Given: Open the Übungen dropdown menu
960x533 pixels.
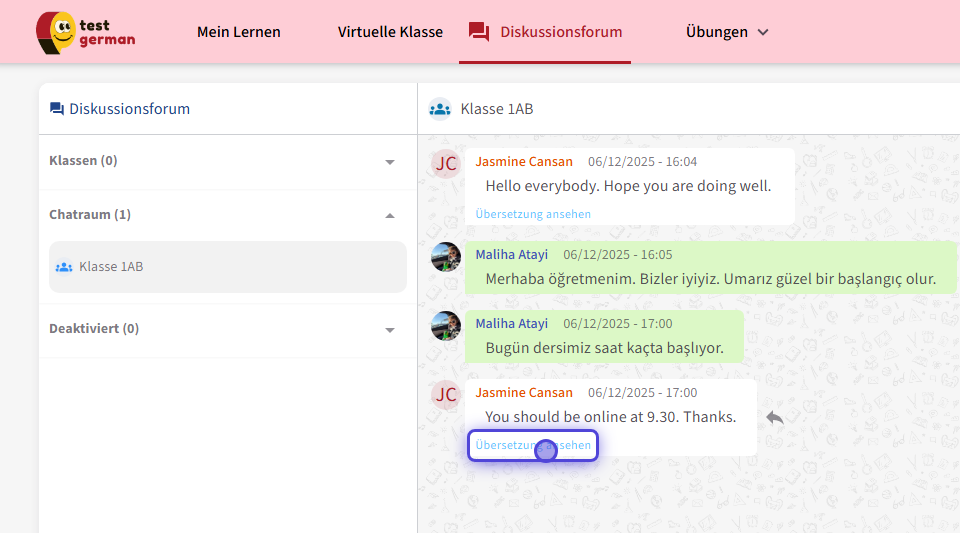Looking at the screenshot, I should tap(727, 32).
